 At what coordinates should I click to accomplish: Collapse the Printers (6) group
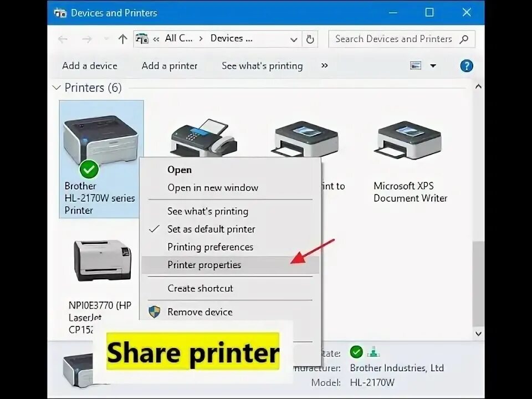coord(57,88)
